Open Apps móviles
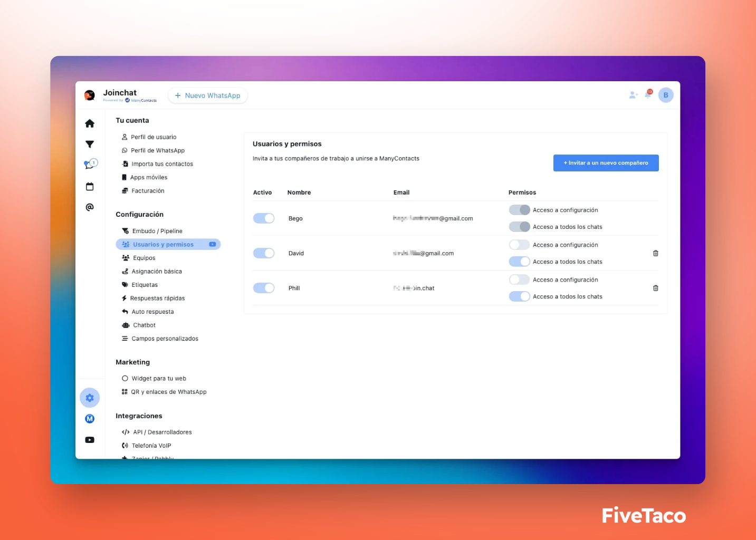The height and width of the screenshot is (540, 756). point(145,177)
